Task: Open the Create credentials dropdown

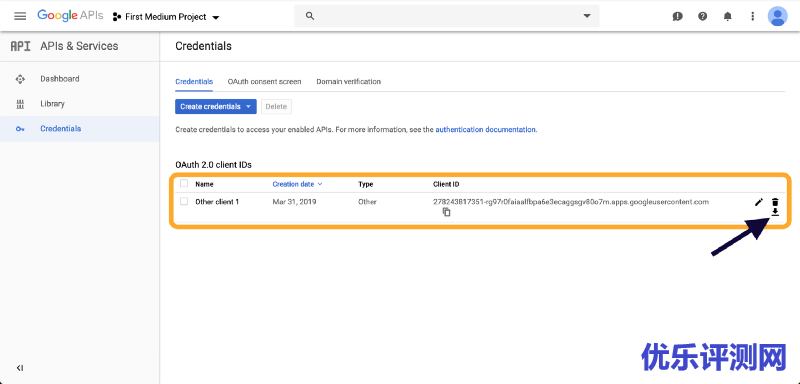Action: point(216,107)
